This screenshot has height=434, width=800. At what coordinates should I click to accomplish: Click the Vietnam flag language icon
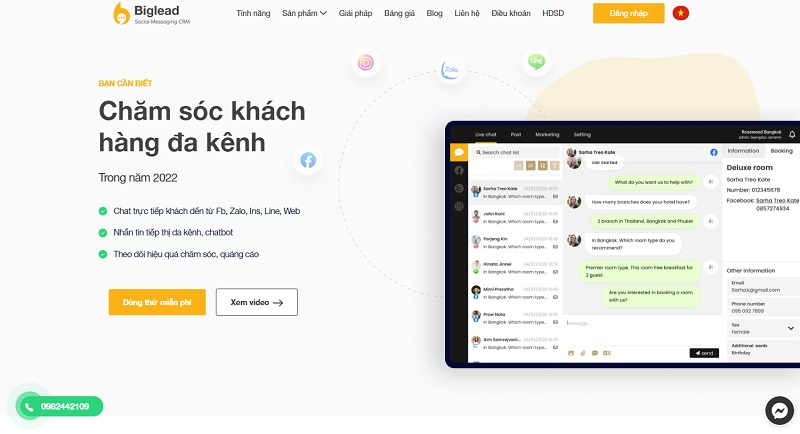tap(681, 13)
